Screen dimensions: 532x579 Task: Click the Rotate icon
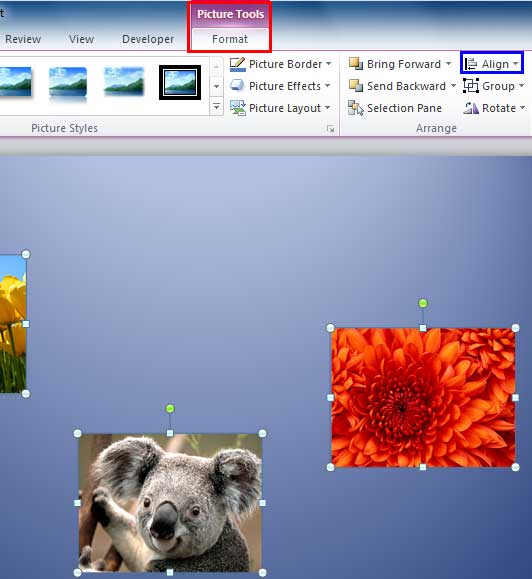click(471, 108)
